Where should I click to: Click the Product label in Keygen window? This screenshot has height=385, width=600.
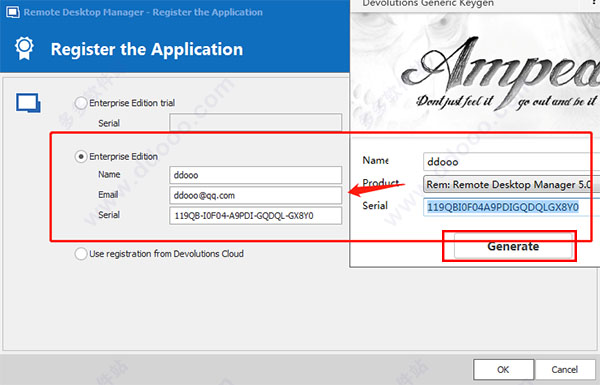pos(381,183)
